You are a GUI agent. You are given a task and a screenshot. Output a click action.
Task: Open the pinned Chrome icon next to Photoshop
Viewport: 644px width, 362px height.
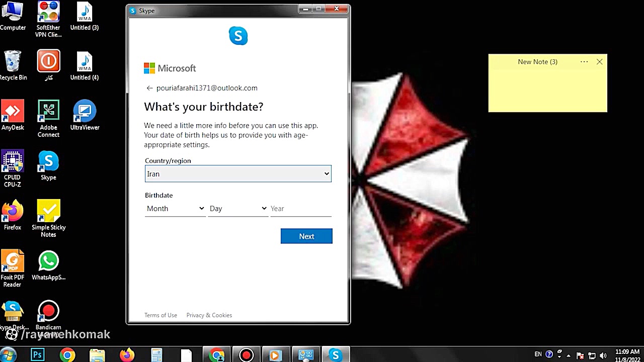tap(67, 355)
